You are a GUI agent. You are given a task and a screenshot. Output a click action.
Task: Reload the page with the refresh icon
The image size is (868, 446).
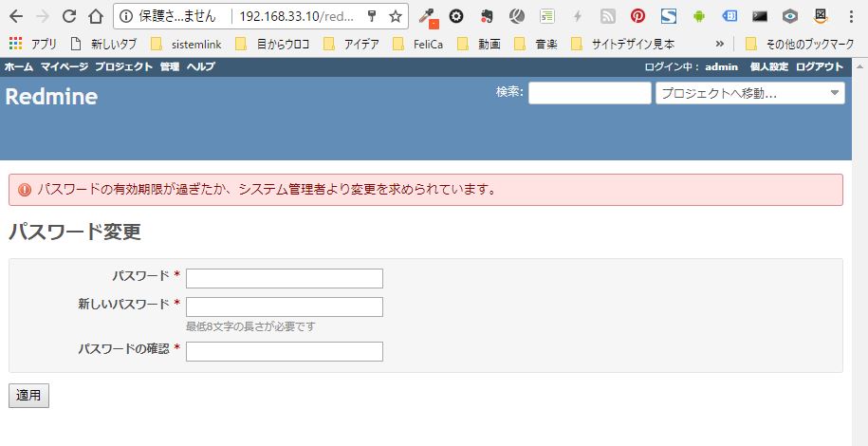point(69,16)
